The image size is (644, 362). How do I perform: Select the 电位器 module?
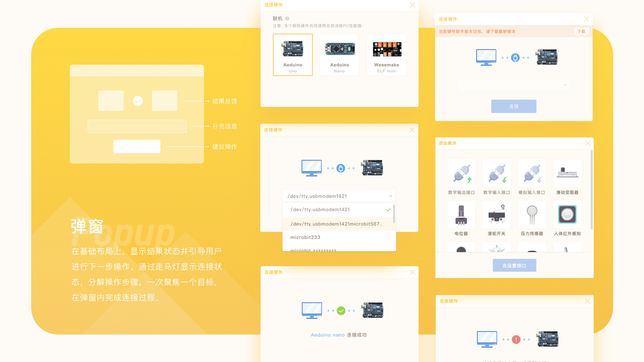click(461, 218)
